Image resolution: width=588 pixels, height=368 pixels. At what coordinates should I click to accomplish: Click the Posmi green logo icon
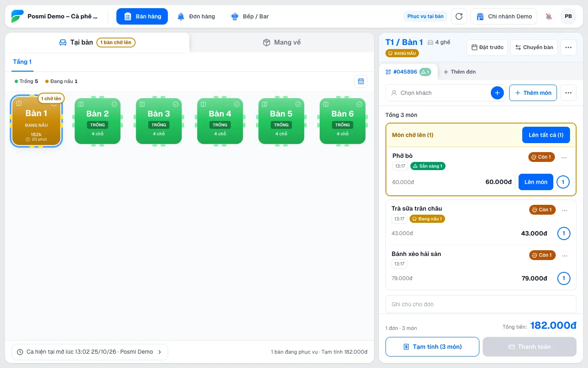[x=17, y=16]
